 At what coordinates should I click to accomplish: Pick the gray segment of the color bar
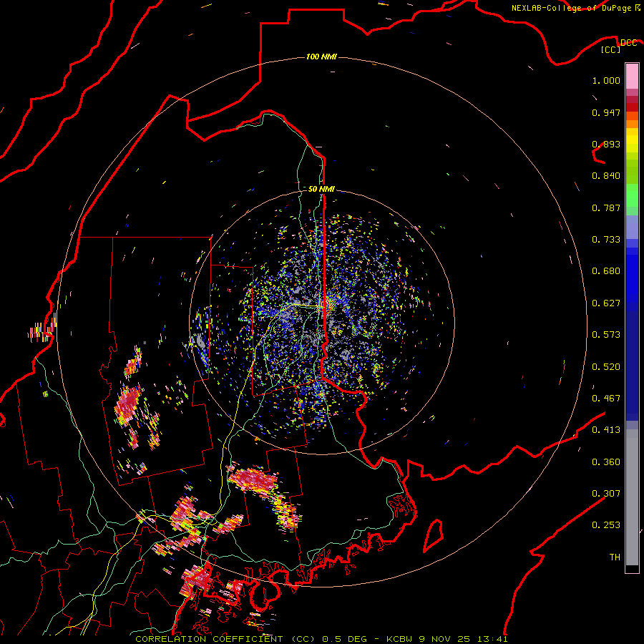coord(632,497)
